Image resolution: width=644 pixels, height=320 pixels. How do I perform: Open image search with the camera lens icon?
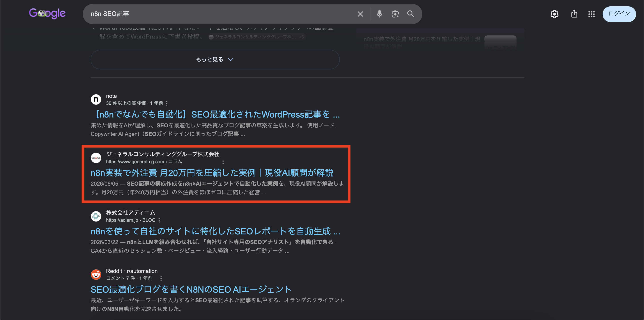[x=395, y=14]
